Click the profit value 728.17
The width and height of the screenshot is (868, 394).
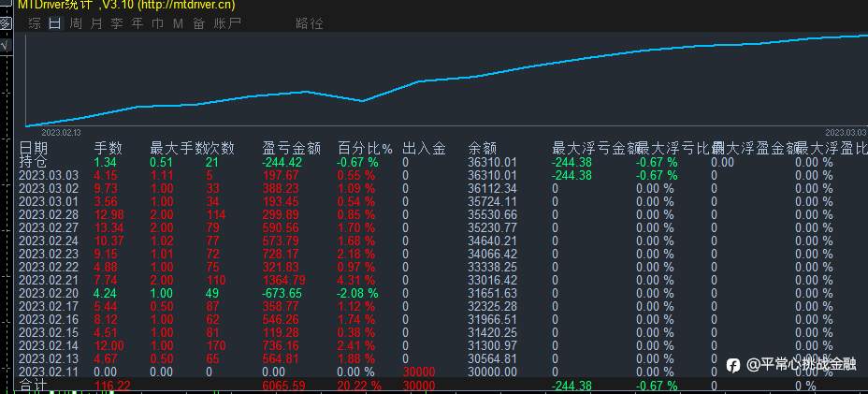tap(281, 254)
